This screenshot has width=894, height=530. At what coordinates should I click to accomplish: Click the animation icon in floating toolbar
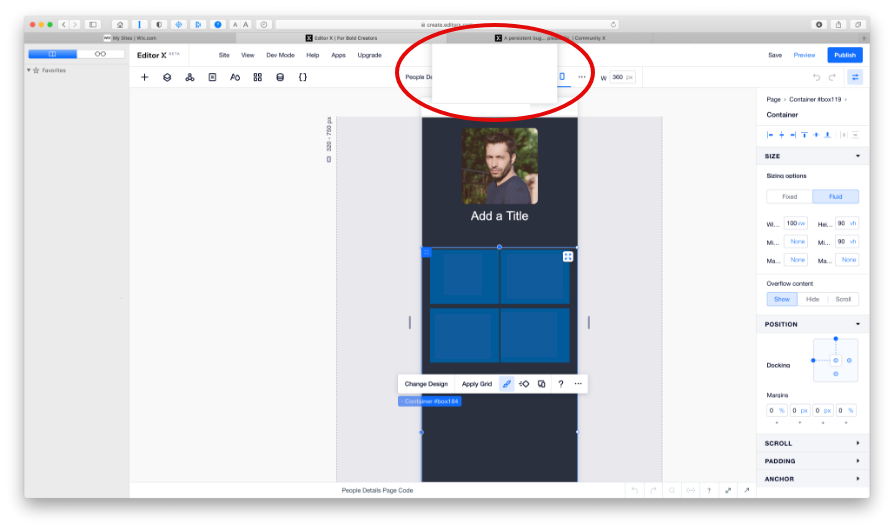524,384
